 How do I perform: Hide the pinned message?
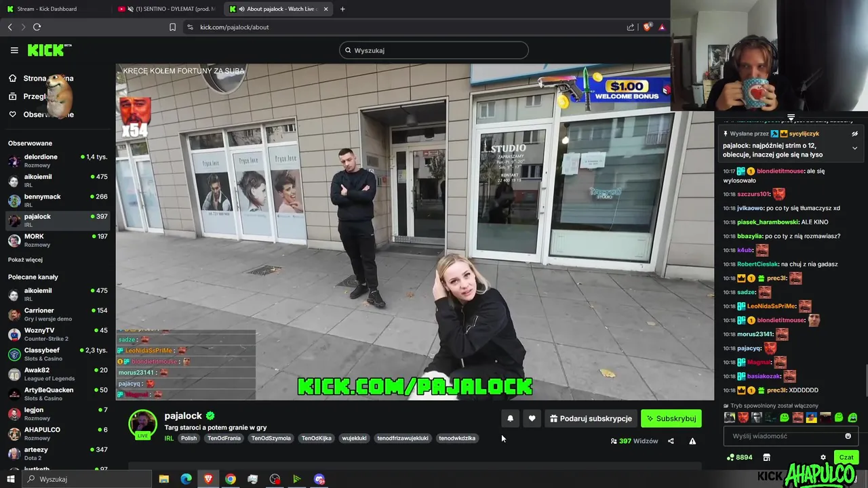tap(854, 134)
